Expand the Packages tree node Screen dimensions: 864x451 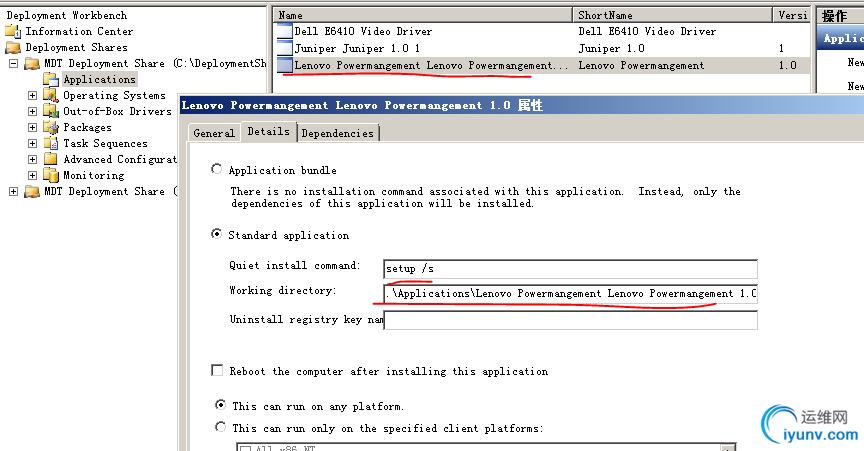(x=33, y=127)
